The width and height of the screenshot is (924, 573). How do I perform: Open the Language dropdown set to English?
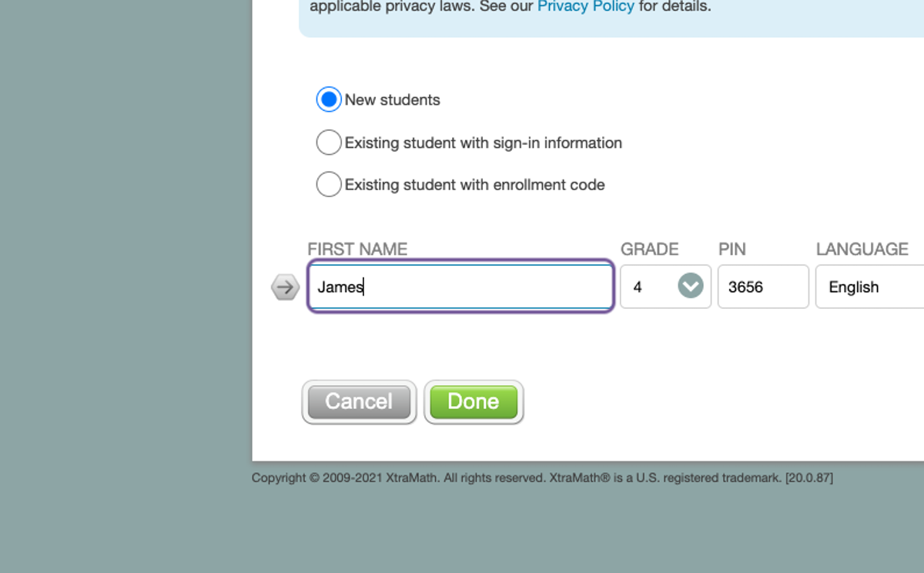pos(869,286)
